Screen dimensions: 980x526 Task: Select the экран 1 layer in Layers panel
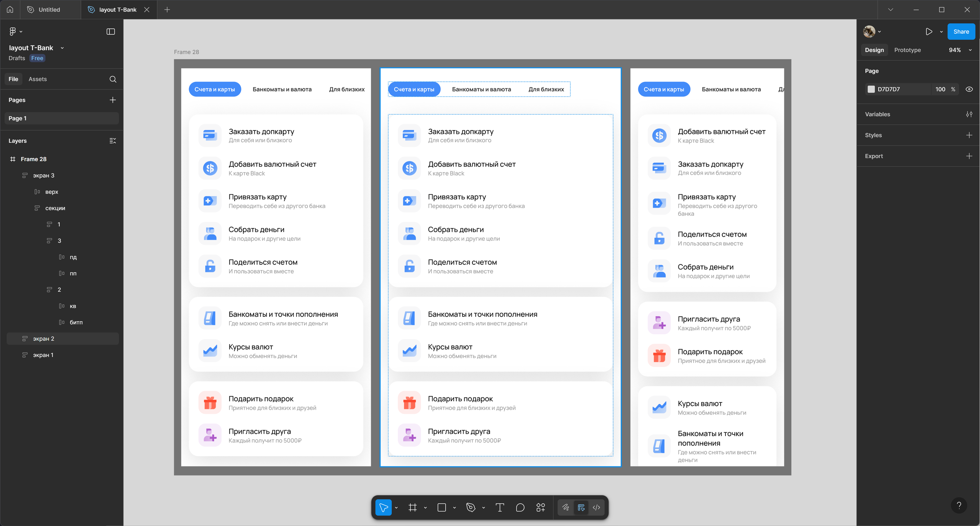tap(43, 355)
